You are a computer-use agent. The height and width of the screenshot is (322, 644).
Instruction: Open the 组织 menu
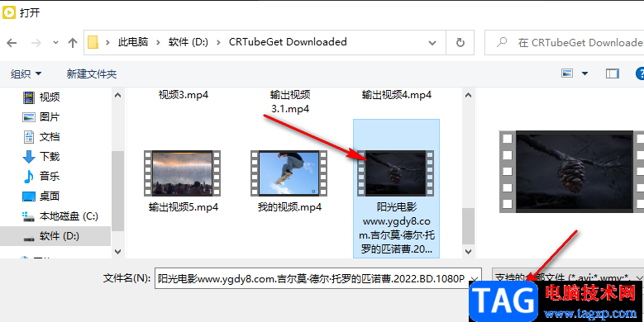(x=26, y=73)
